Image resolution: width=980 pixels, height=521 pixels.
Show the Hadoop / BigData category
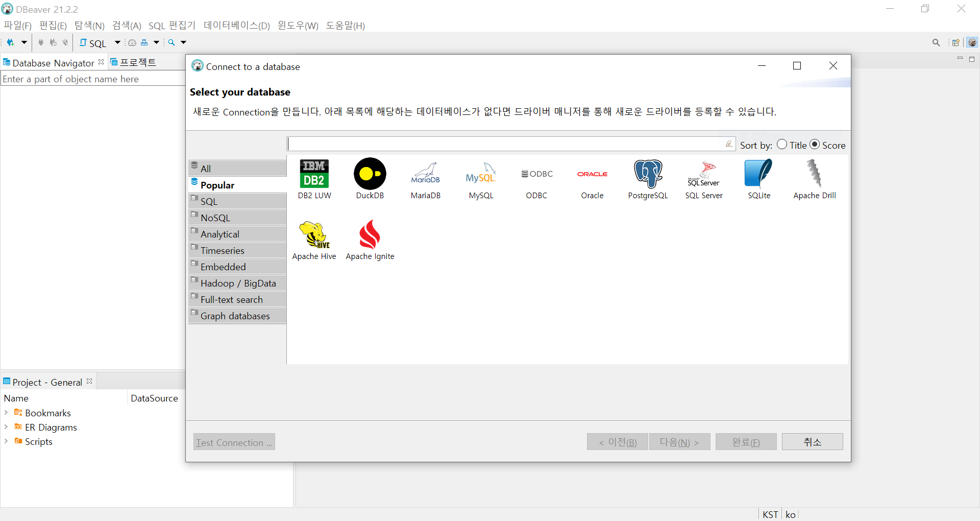tap(237, 282)
